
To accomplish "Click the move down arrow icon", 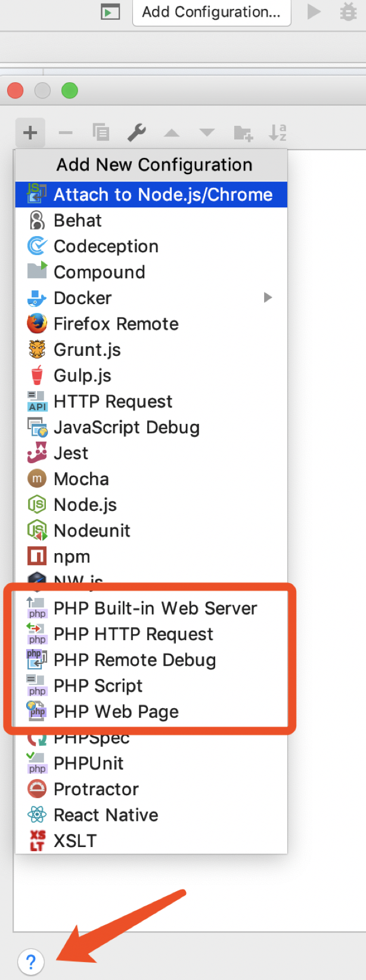I will click(207, 132).
